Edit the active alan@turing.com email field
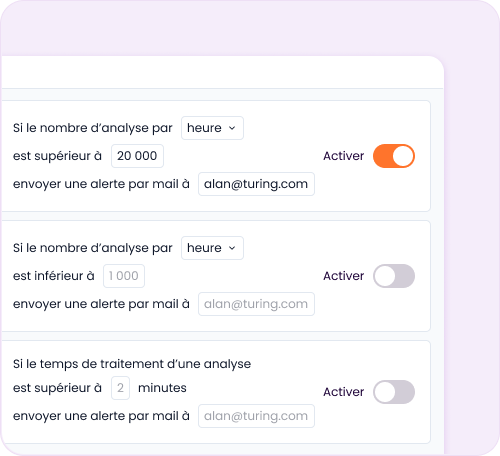The width and height of the screenshot is (500, 456). (x=256, y=184)
